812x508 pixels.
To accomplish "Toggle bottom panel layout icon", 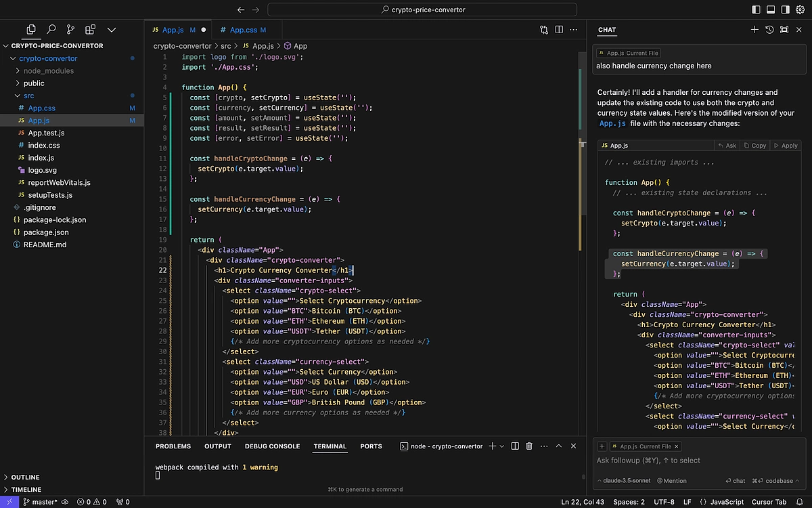I will pos(771,9).
